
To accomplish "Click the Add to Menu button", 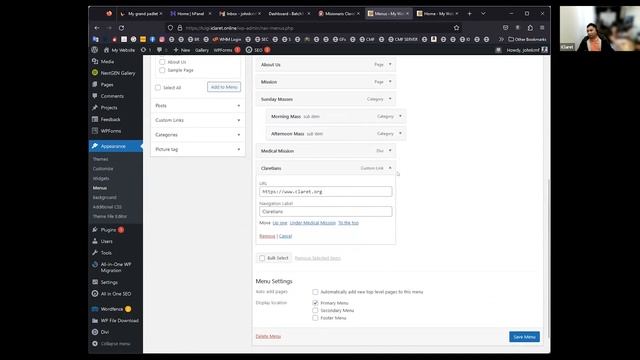I will coord(224,87).
